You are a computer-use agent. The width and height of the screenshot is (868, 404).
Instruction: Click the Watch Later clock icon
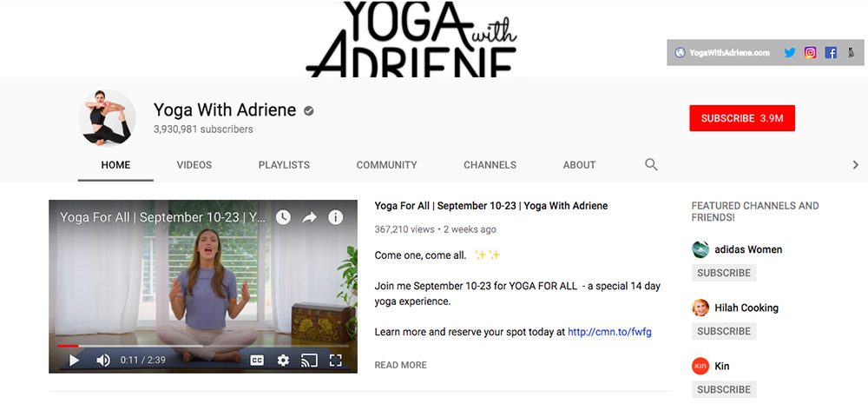click(x=283, y=217)
